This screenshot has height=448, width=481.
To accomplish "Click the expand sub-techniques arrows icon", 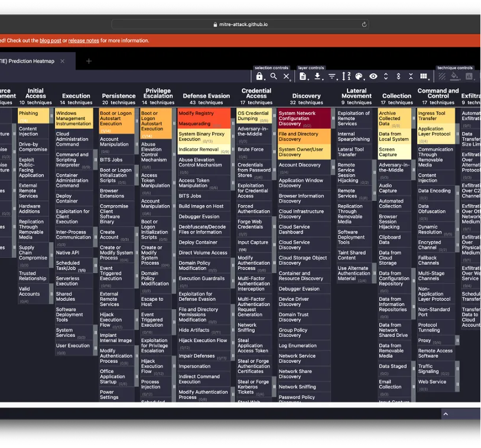I will pos(386,76).
